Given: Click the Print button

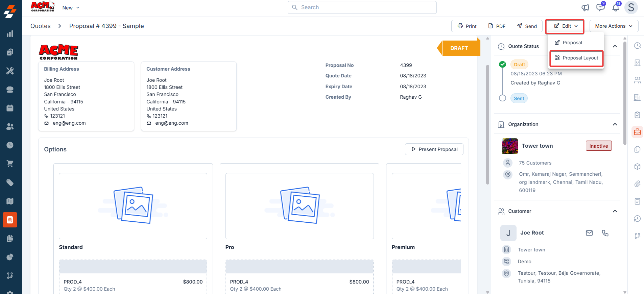Looking at the screenshot, I should click(x=467, y=26).
